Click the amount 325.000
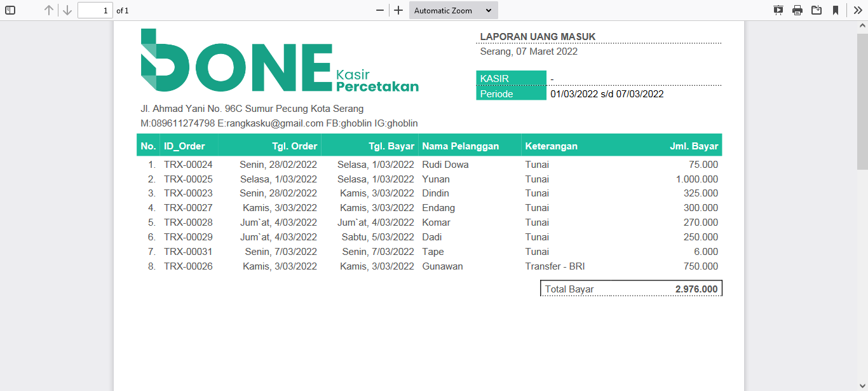The width and height of the screenshot is (868, 391). 701,193
